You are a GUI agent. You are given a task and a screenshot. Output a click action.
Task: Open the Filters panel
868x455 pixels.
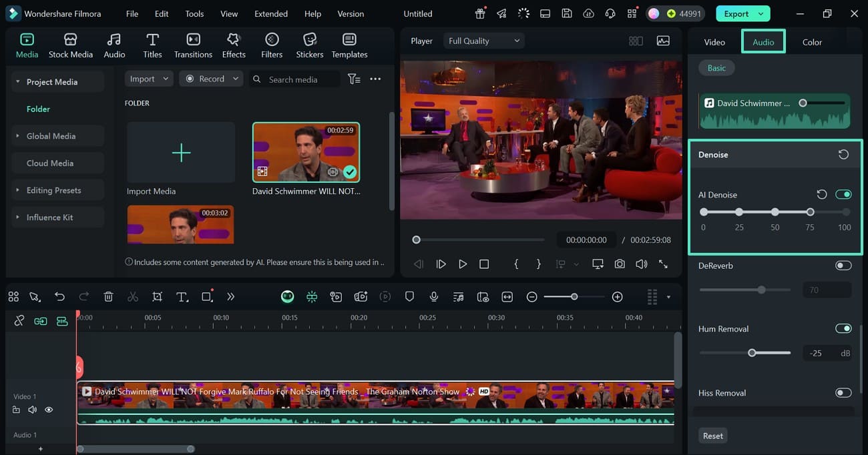[272, 45]
